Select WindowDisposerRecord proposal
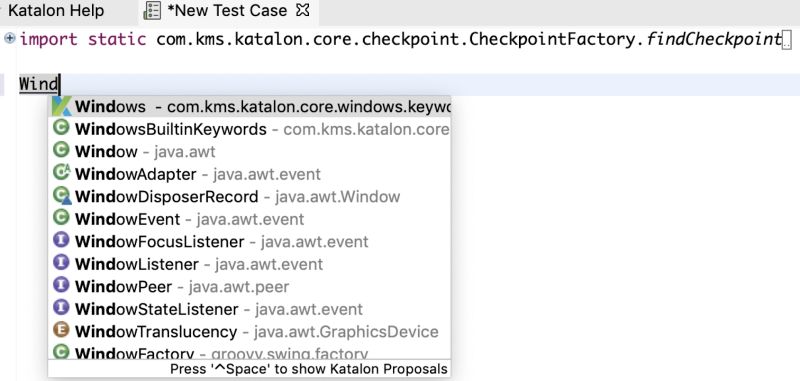 click(x=249, y=196)
